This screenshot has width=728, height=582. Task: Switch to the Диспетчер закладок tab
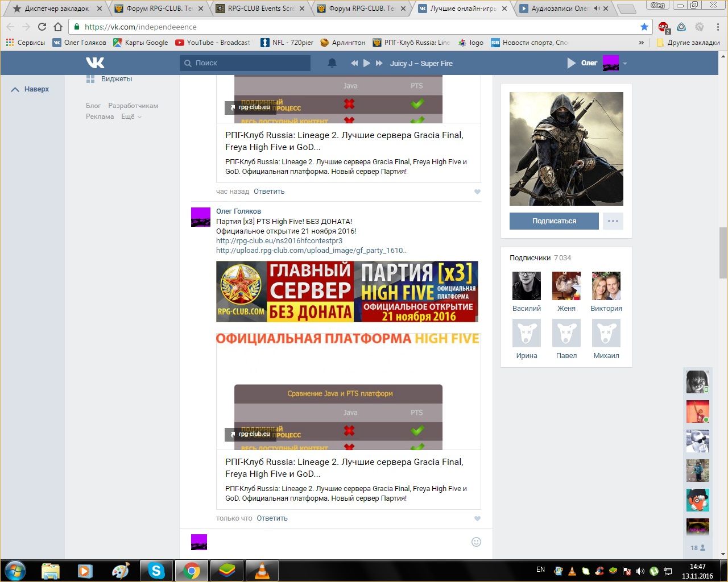pos(57,9)
